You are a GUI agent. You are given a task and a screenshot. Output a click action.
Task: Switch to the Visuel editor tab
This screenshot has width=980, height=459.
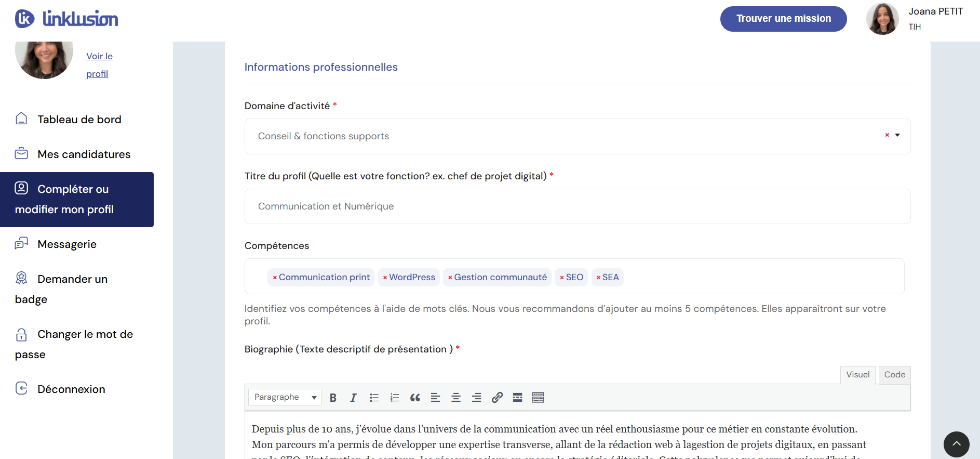(857, 375)
